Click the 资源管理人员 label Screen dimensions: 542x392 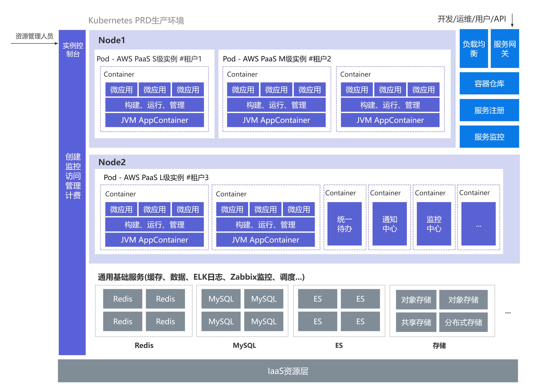tap(34, 36)
